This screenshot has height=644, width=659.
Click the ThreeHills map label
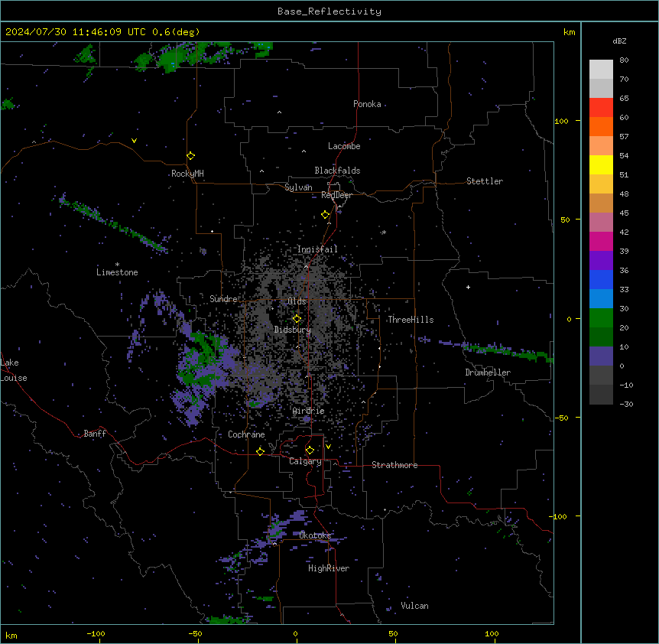point(411,320)
